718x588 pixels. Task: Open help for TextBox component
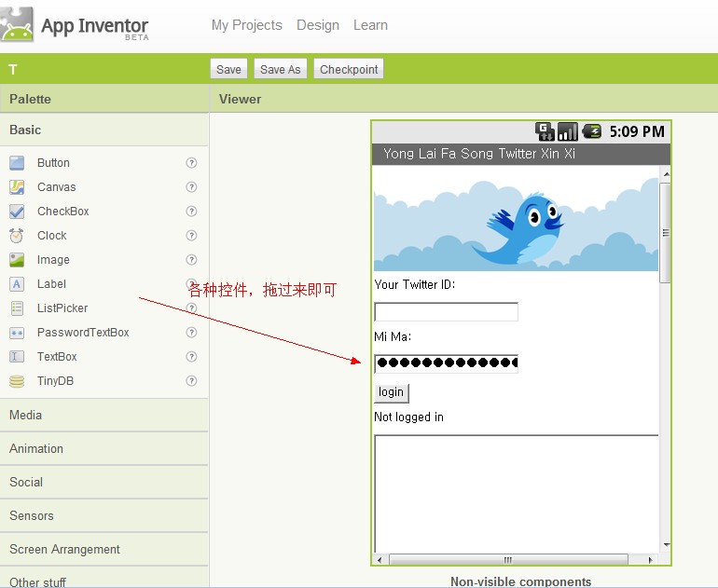tap(191, 357)
